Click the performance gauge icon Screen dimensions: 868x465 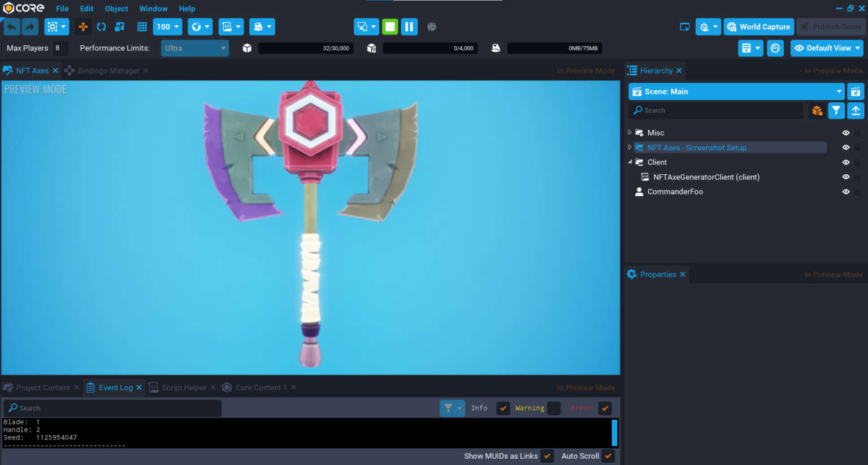(775, 48)
